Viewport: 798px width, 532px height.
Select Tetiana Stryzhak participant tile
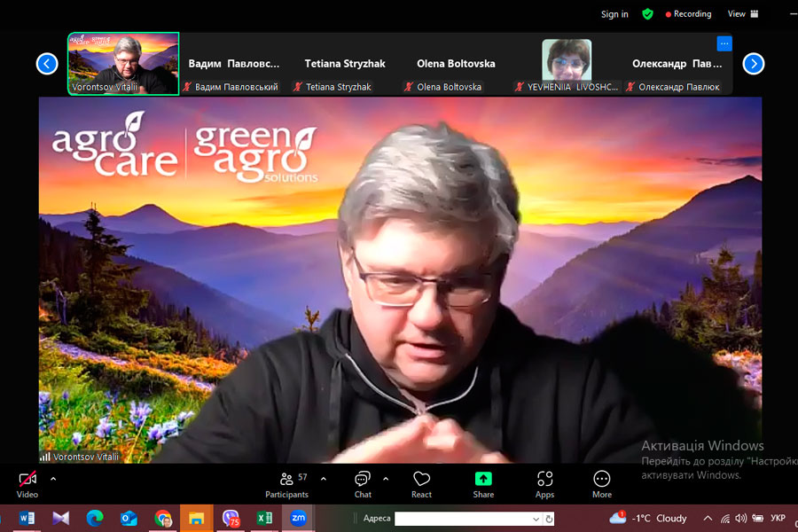pos(345,64)
